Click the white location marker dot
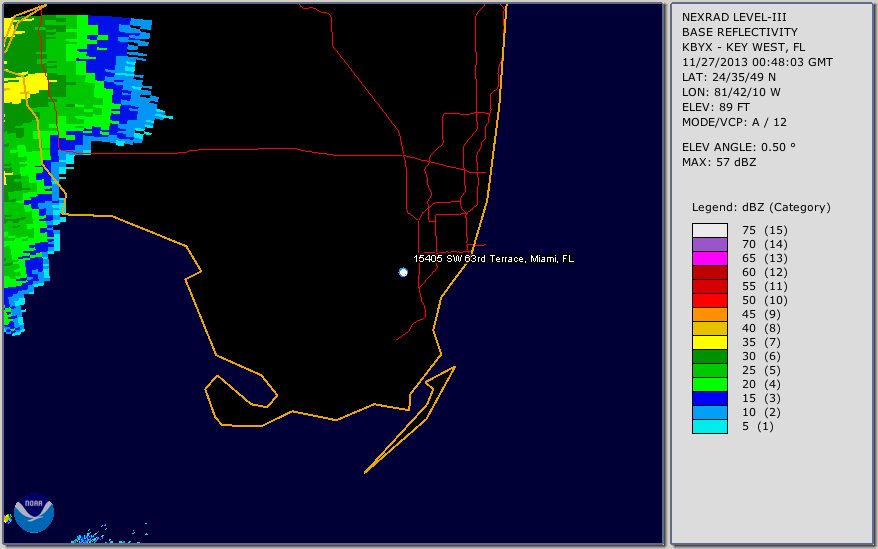The image size is (878, 549). 403,272
